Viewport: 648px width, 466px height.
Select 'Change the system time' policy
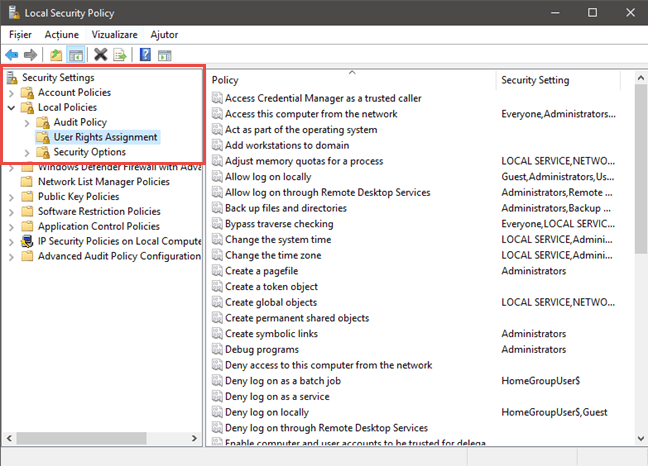(x=278, y=240)
